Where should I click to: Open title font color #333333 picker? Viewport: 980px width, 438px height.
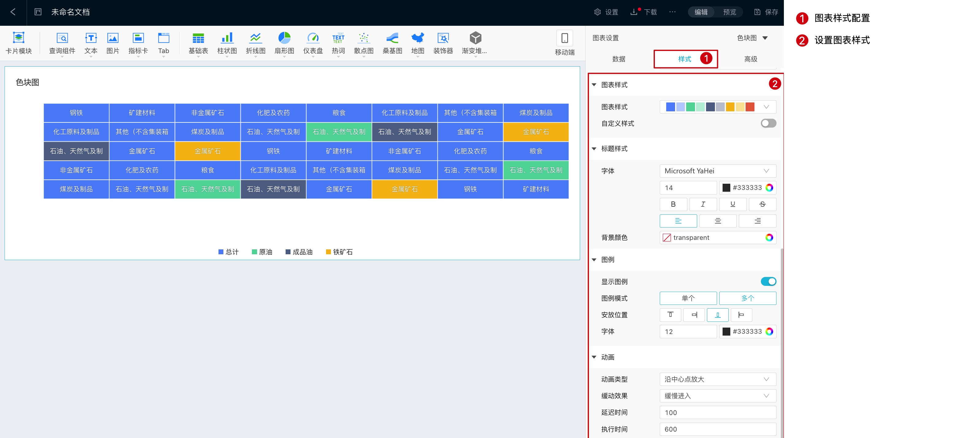coord(747,187)
